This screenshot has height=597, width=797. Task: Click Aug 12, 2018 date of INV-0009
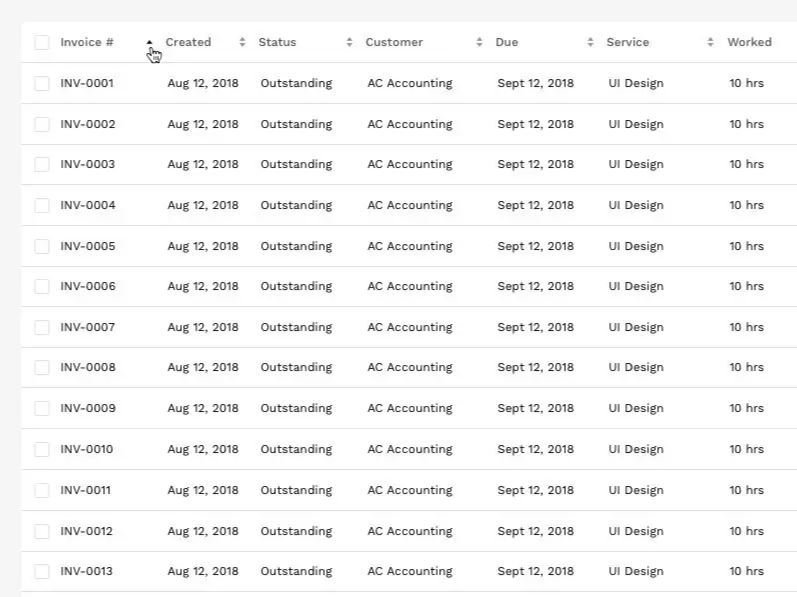click(203, 408)
